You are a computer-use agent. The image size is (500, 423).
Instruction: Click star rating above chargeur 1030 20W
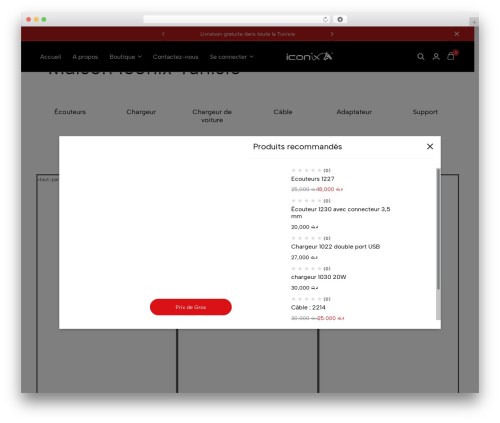tap(306, 268)
